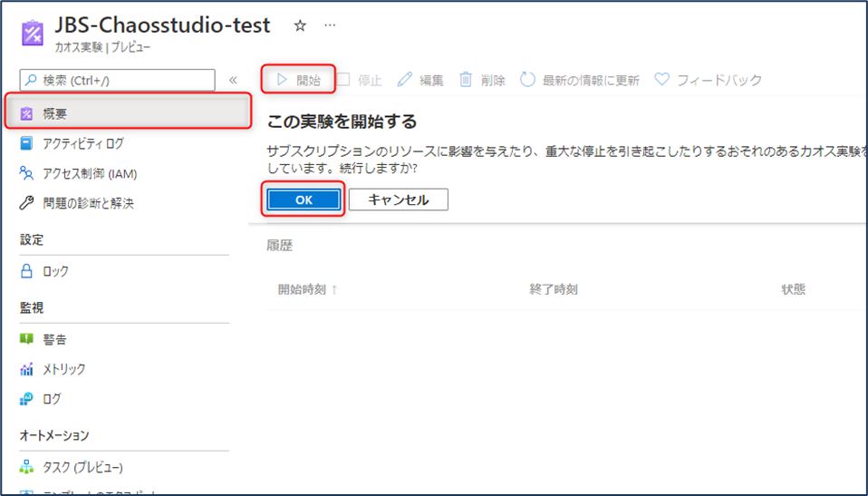
Task: Open フィードバック from the toolbar
Action: pyautogui.click(x=719, y=81)
